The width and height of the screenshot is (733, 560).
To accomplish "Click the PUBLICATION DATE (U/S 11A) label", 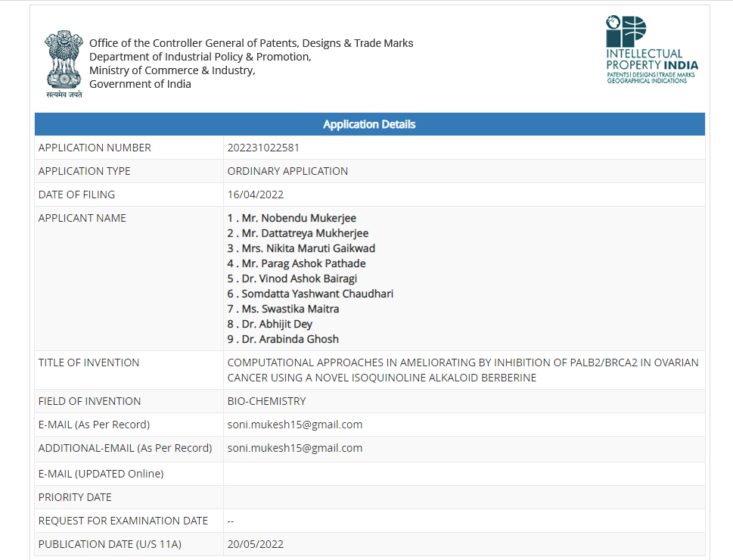I will pos(110,544).
